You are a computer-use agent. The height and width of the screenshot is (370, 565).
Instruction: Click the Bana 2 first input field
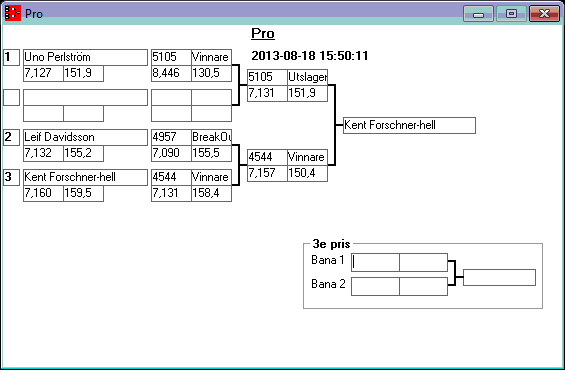[x=375, y=286]
